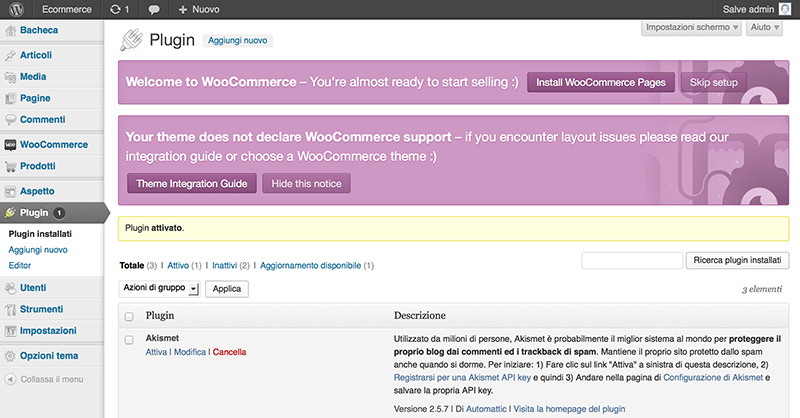Filter by Attivo plugins
The height and width of the screenshot is (418, 800).
[178, 265]
